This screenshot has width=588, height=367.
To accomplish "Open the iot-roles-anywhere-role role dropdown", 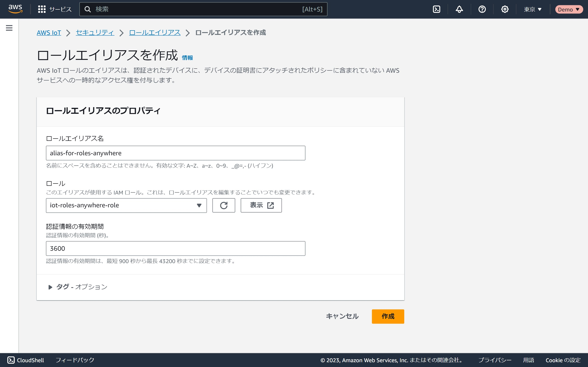I will coord(126,205).
